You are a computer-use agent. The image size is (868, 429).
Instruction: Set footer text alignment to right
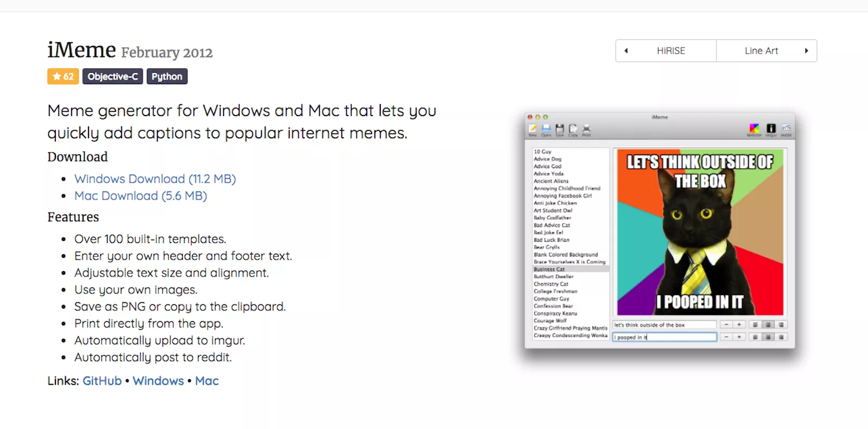(781, 337)
